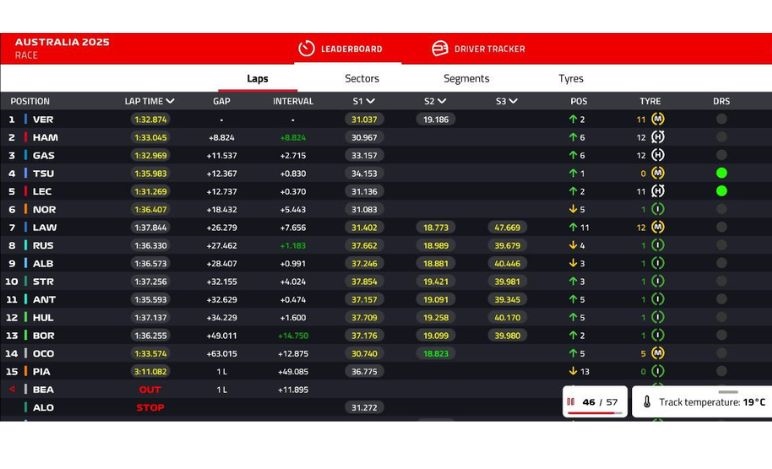The image size is (772, 469).
Task: Click VER's green position-gain arrow
Action: (573, 119)
